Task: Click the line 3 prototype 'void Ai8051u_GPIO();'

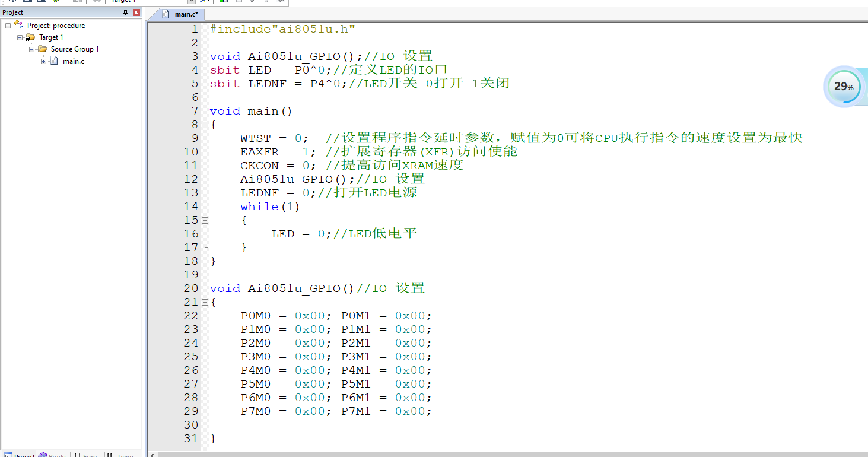Action: (x=287, y=56)
